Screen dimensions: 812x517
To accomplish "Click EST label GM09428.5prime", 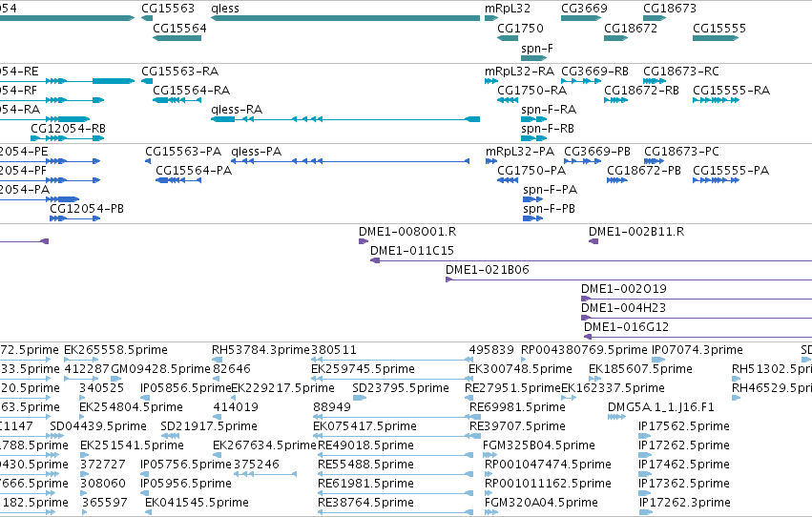I will tap(160, 369).
